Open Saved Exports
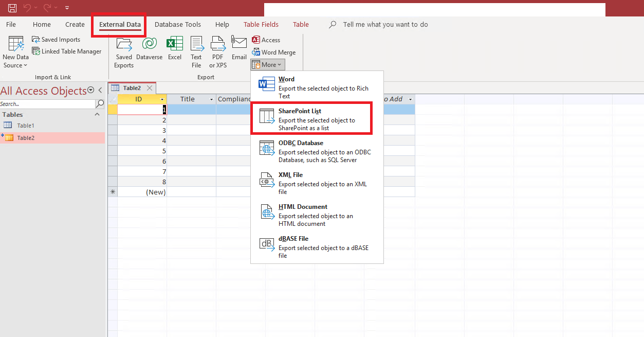The image size is (644, 337). 124,52
